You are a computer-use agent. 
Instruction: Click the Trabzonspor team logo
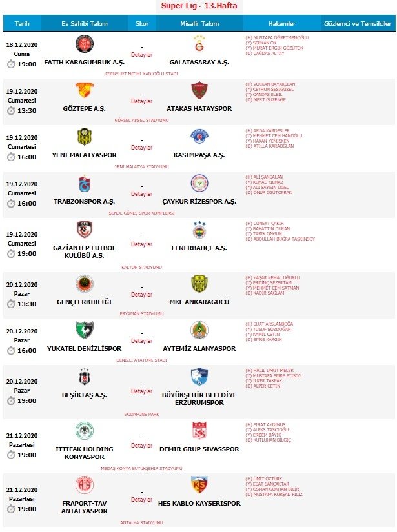pos(84,183)
